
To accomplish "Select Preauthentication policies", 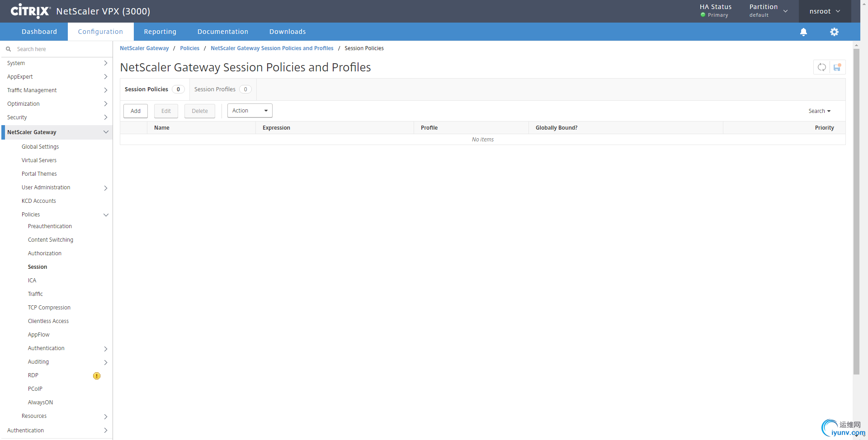I will click(x=50, y=226).
